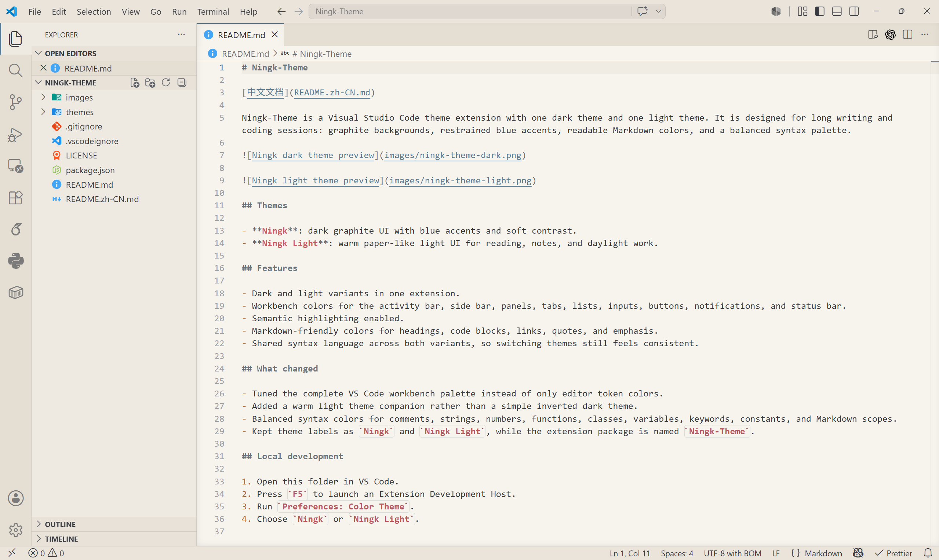Toggle the primary side bar
Image resolution: width=939 pixels, height=560 pixels.
click(x=820, y=11)
